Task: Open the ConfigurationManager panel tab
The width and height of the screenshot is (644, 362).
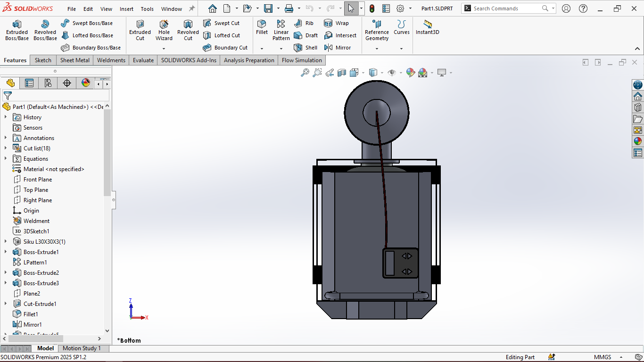Action: (x=48, y=83)
